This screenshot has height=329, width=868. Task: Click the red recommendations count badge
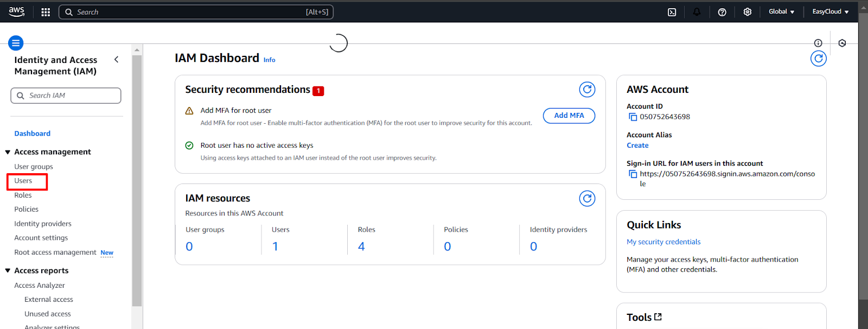[x=318, y=91]
